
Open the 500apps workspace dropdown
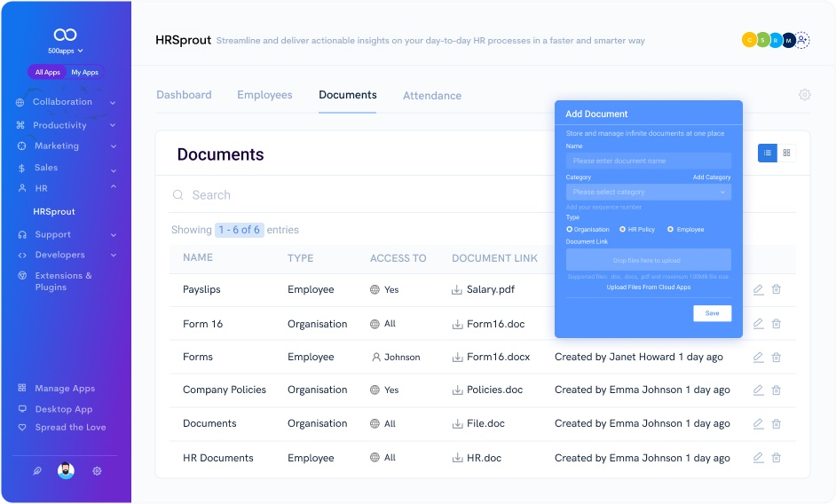click(x=66, y=51)
